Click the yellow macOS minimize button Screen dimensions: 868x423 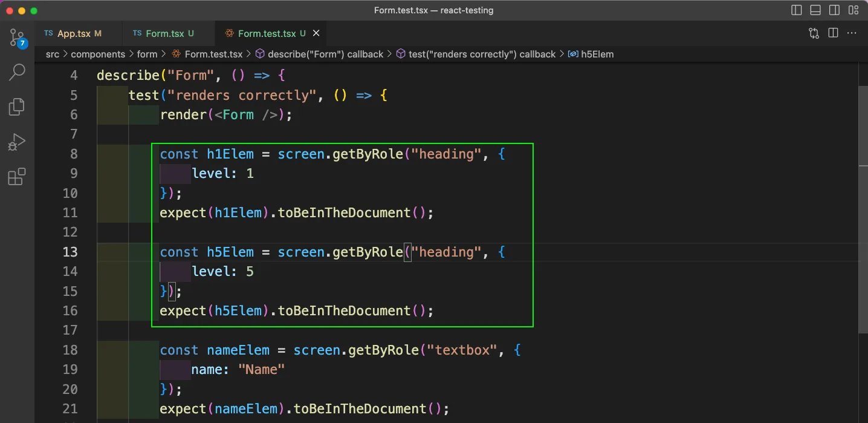click(x=22, y=11)
